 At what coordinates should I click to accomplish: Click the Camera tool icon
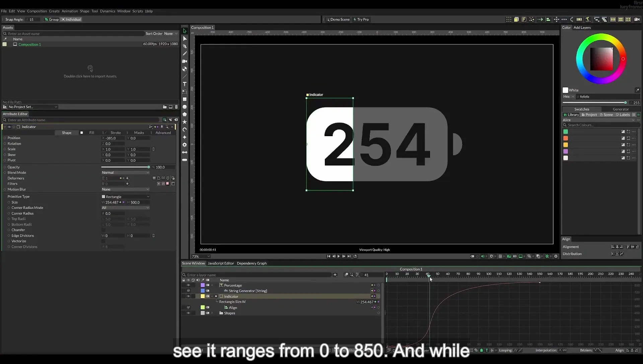(185, 61)
